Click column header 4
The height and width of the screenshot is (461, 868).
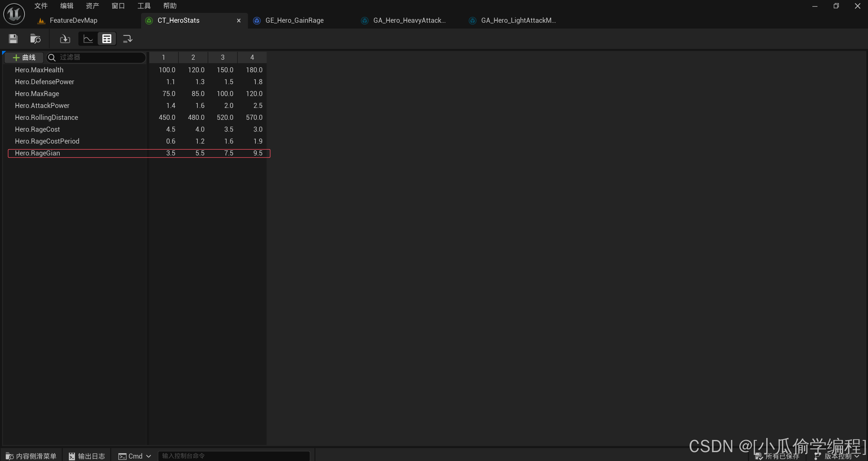(x=252, y=57)
